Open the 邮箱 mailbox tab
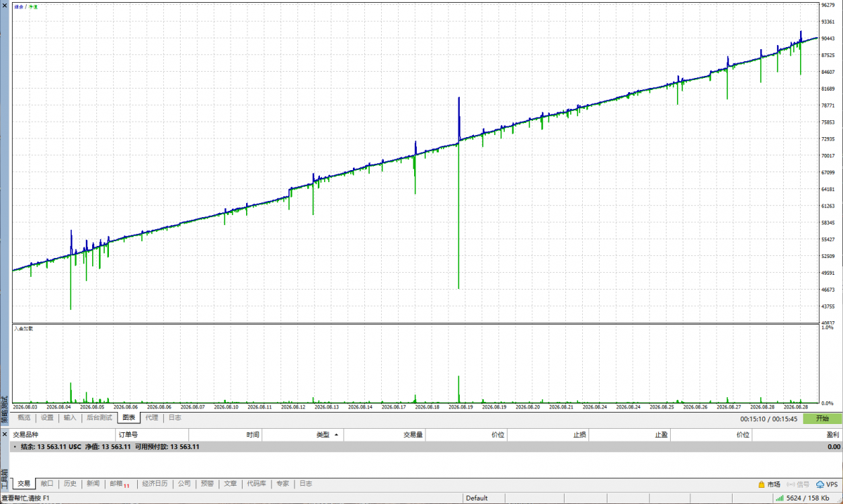843x504 pixels. tap(120, 484)
